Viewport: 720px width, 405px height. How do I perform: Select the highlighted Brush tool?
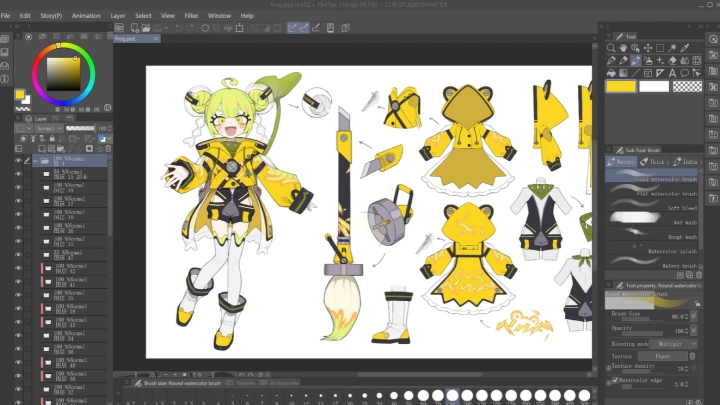click(x=636, y=60)
